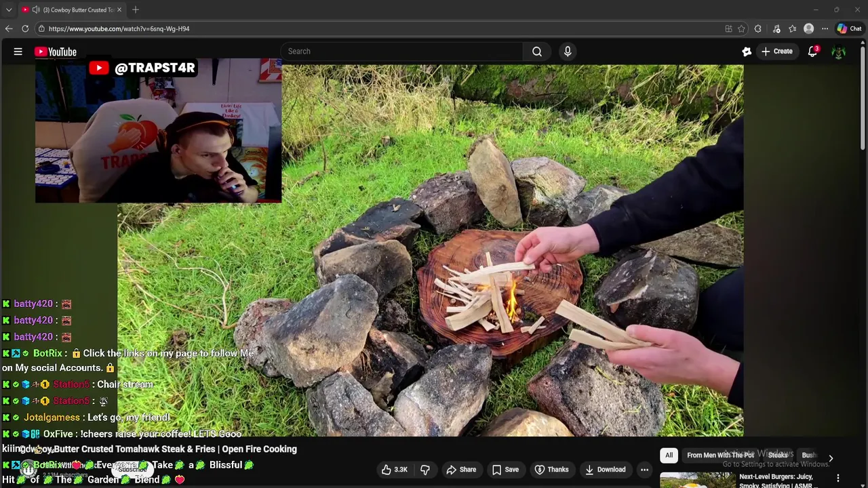Click the campfire video player area
Screen dimensions: 868x488
[x=431, y=251]
